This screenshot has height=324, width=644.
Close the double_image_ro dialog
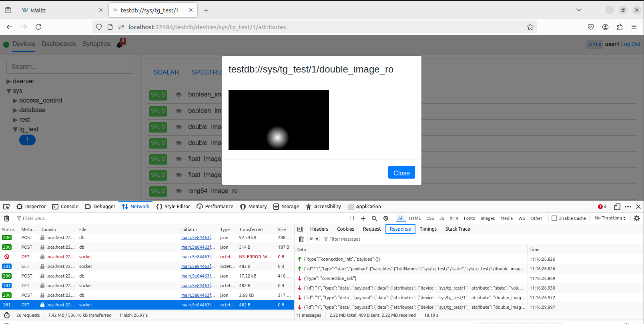(x=401, y=173)
